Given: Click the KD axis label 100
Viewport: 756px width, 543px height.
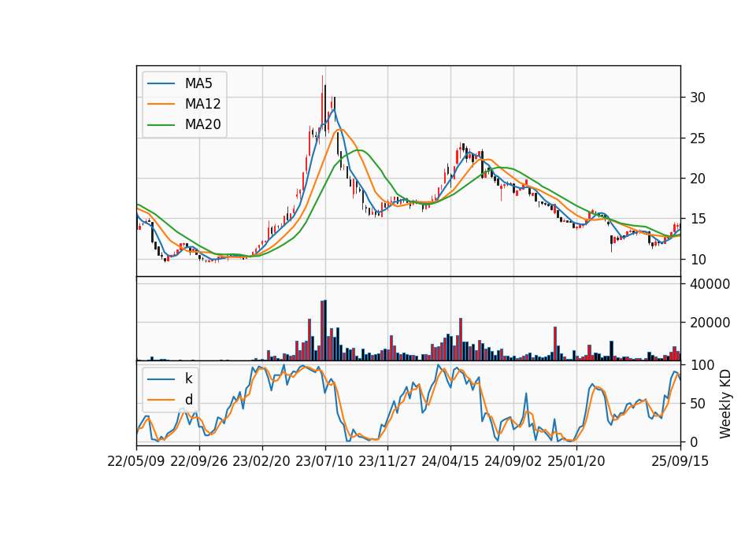Looking at the screenshot, I should 702,365.
